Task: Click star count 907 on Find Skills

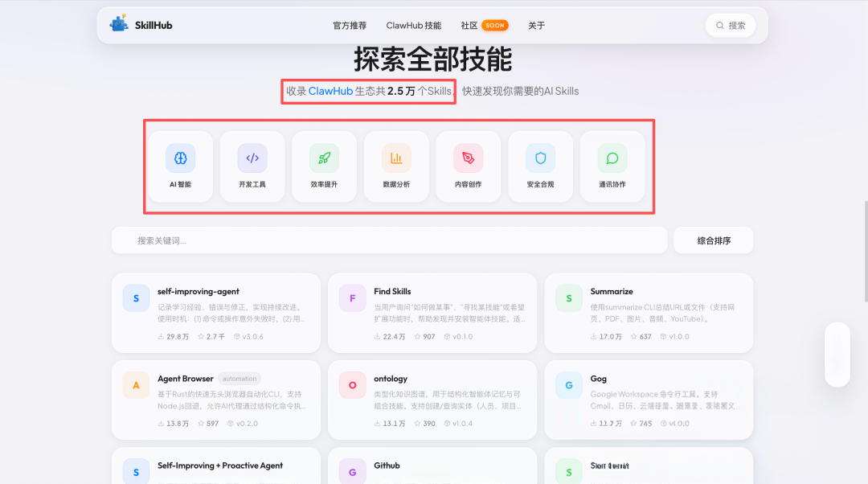Action: coord(425,337)
